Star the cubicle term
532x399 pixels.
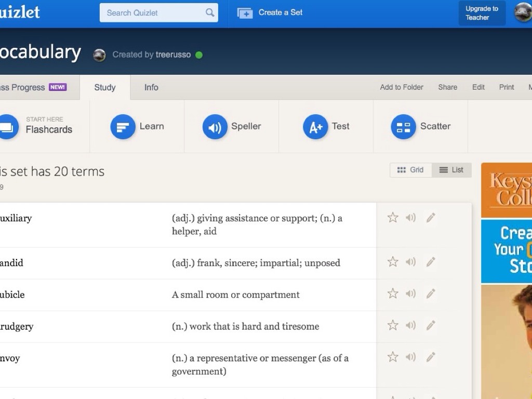pyautogui.click(x=393, y=294)
